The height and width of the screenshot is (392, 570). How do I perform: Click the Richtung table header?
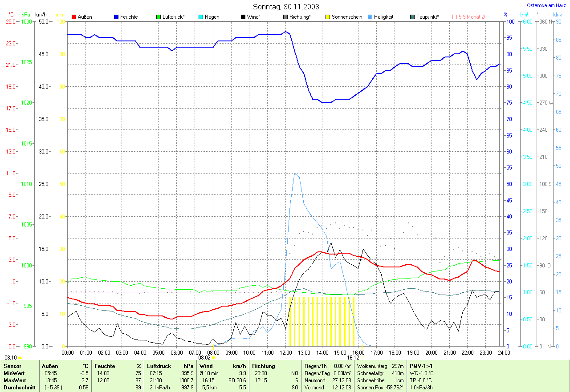[x=264, y=366]
